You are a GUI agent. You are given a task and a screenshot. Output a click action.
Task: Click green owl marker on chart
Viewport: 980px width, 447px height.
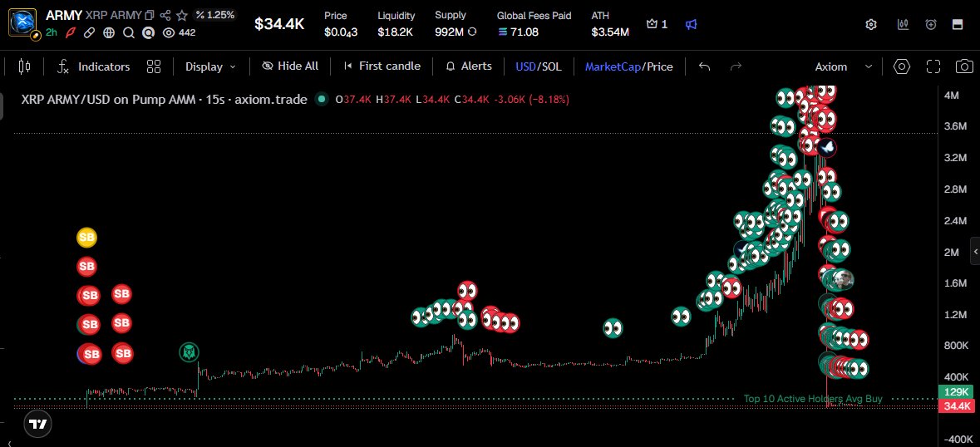click(x=188, y=353)
